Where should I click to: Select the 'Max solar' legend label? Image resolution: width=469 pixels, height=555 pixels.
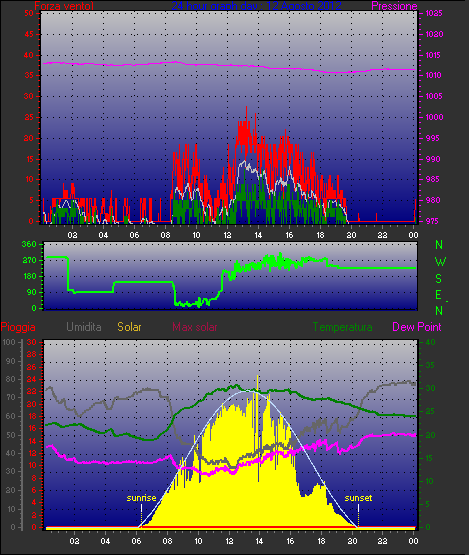tap(195, 327)
